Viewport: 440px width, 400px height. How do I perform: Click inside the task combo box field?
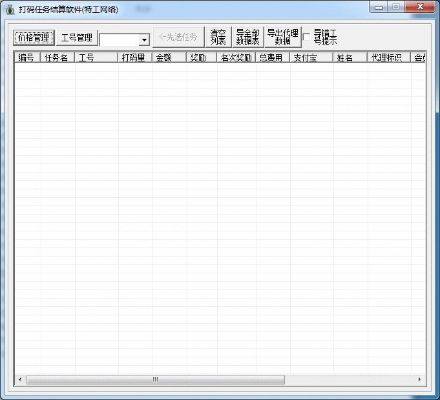[119, 40]
